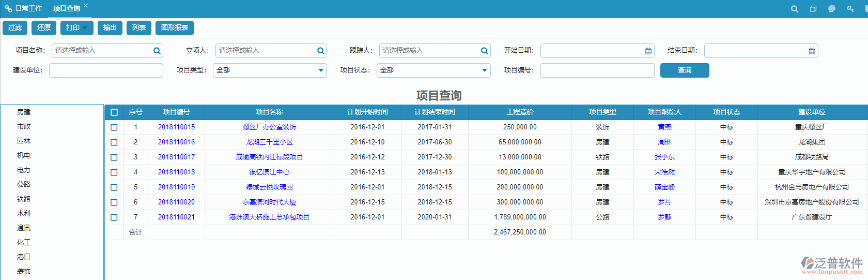
Task: Tick the select-all checkbox in the table header
Action: click(x=114, y=112)
